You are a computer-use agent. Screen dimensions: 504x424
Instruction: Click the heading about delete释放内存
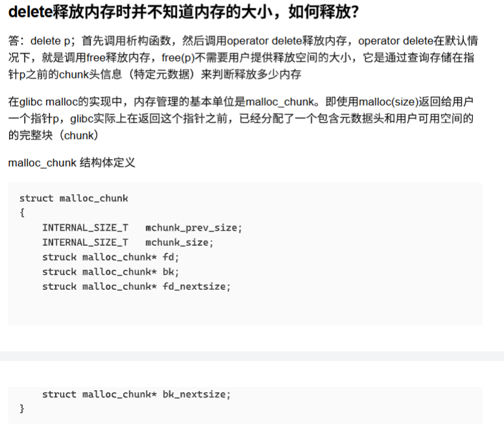183,12
